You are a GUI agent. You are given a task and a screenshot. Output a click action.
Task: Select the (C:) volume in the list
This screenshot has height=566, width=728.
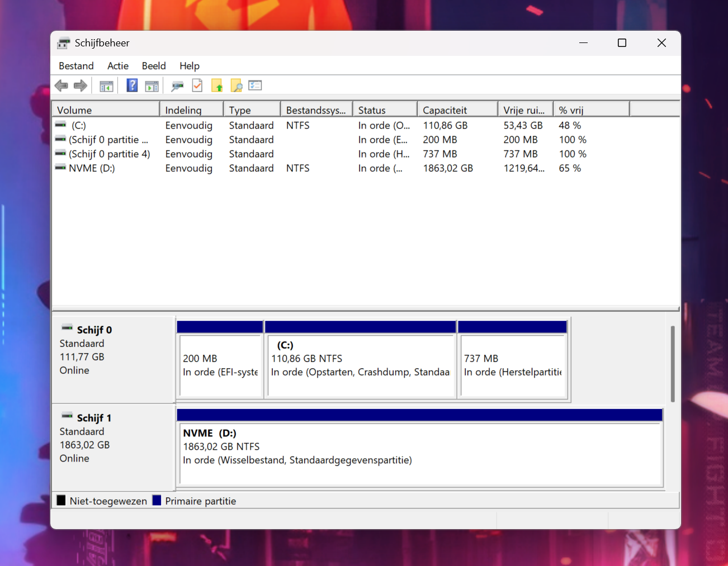pos(79,126)
